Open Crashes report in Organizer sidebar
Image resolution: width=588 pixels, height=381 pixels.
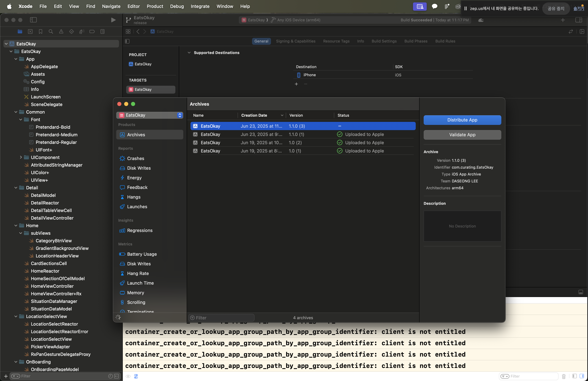135,158
